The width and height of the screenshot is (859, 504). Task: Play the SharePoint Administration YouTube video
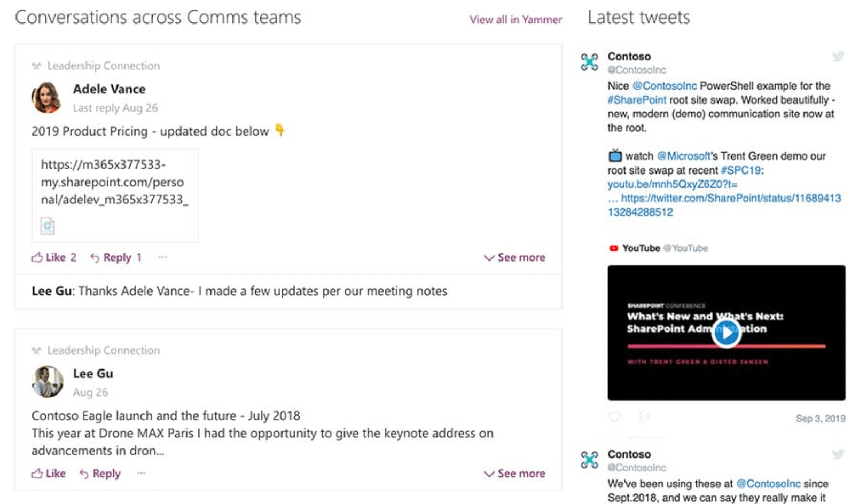727,333
